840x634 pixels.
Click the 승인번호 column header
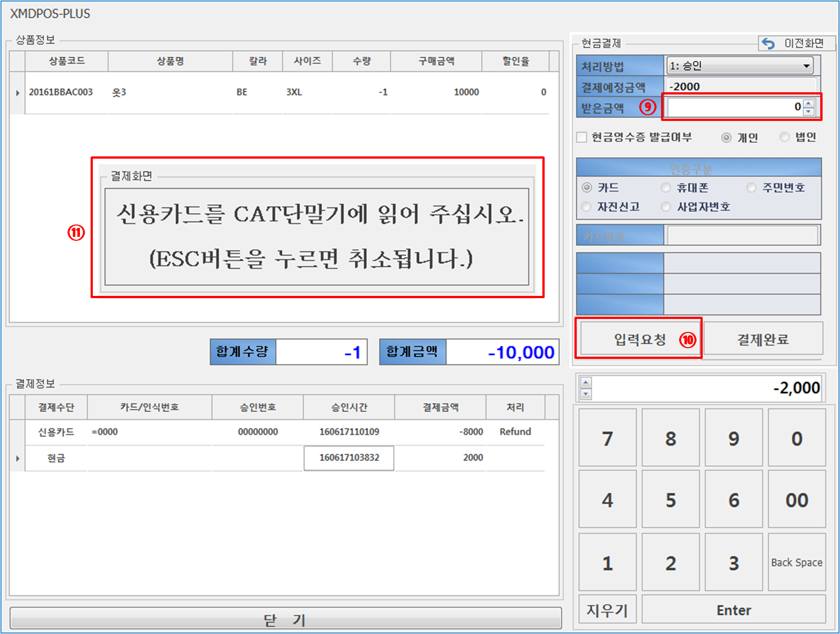(x=258, y=407)
